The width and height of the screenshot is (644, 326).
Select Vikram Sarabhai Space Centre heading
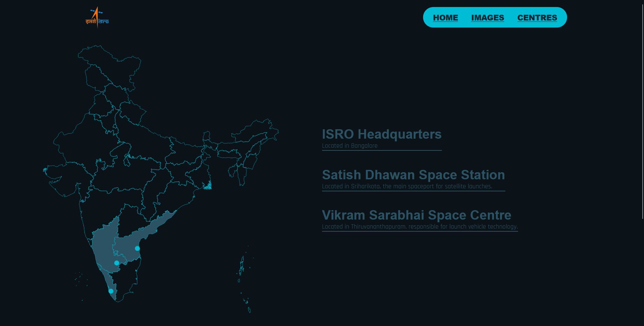click(x=417, y=215)
